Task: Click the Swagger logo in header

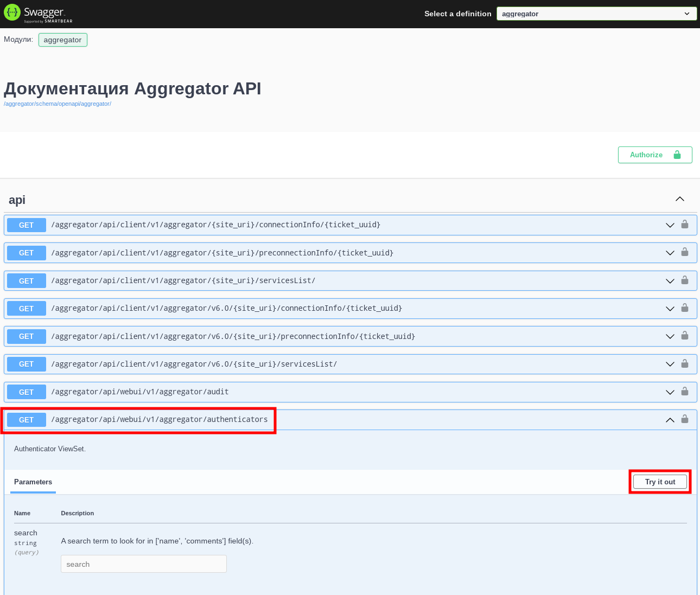Action: [38, 14]
